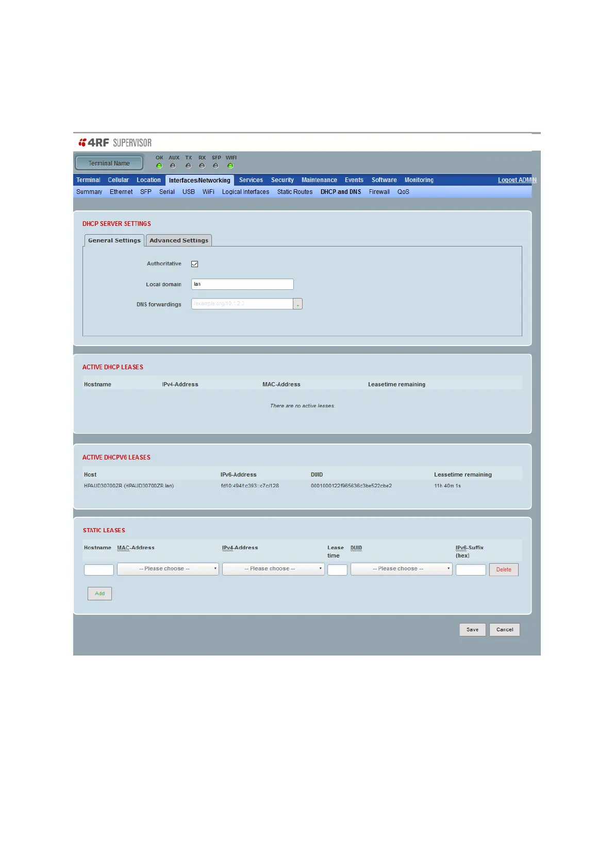Click host entry 'HPAUD30700ZR (HPAUD30700ZR.lan)'

click(129, 486)
